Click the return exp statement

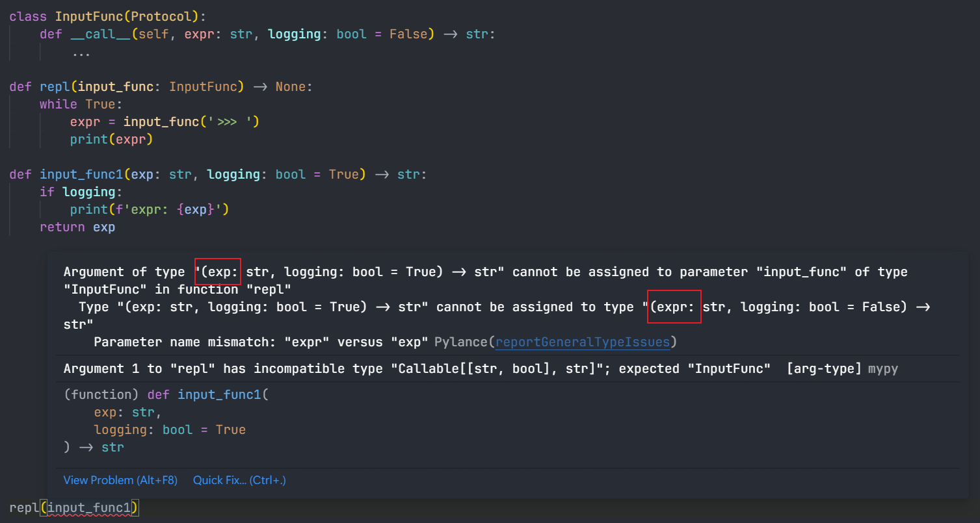pyautogui.click(x=77, y=227)
